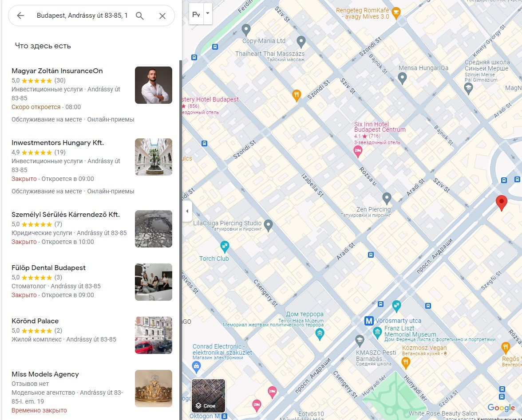Click Inwestmentors courtyard photo thumbnail
The width and height of the screenshot is (522, 420).
(x=154, y=157)
